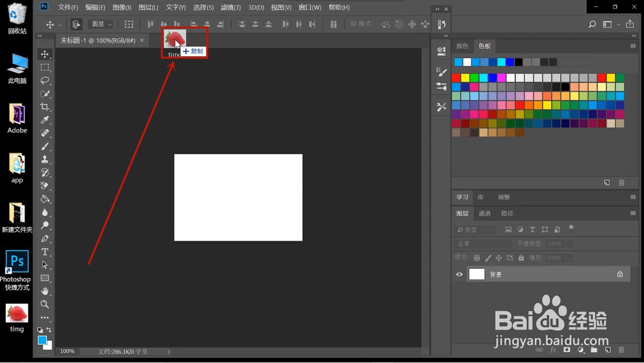The image size is (644, 363).
Task: Select the Spot Healing Brush tool
Action: [45, 133]
